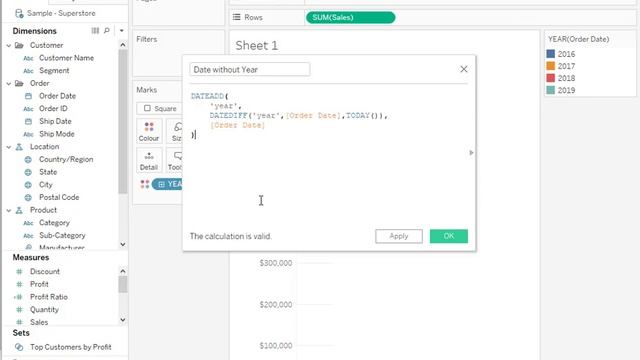Click the Order folder icon
This screenshot has width=640, height=360.
coord(19,83)
